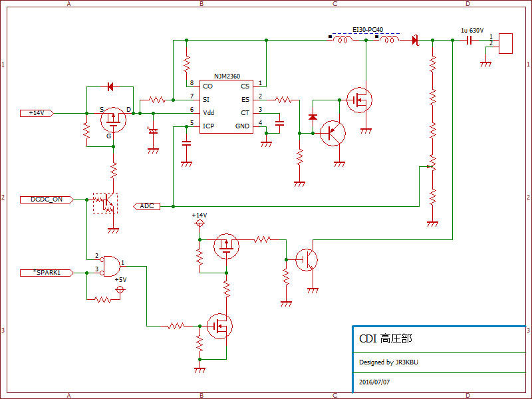Click the EI30-PC40 transformer label

[x=368, y=31]
